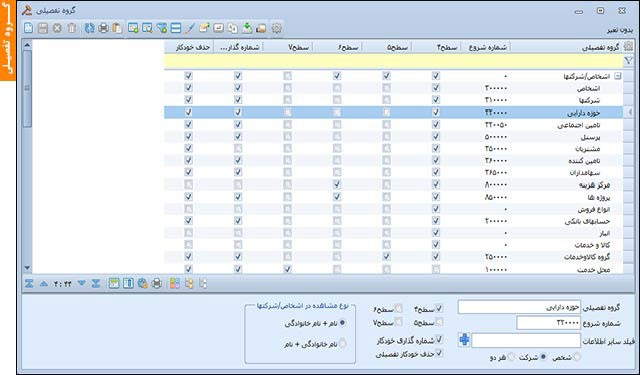
Task: Select the شخص radio button
Action: coord(576,357)
